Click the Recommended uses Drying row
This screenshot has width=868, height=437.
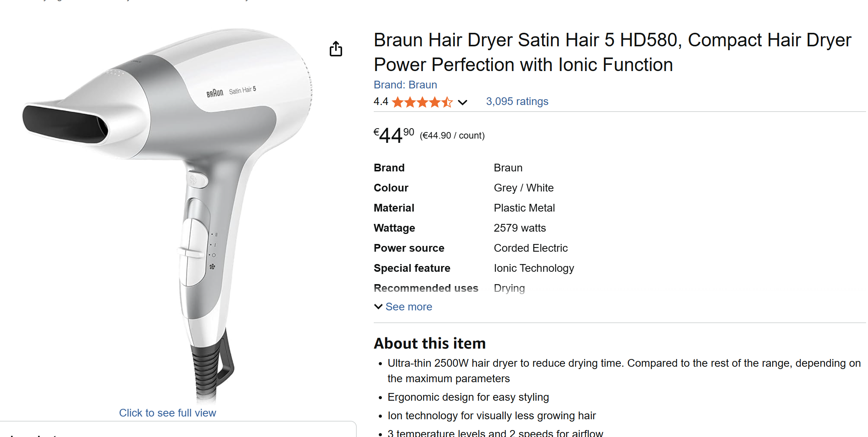[x=449, y=288]
